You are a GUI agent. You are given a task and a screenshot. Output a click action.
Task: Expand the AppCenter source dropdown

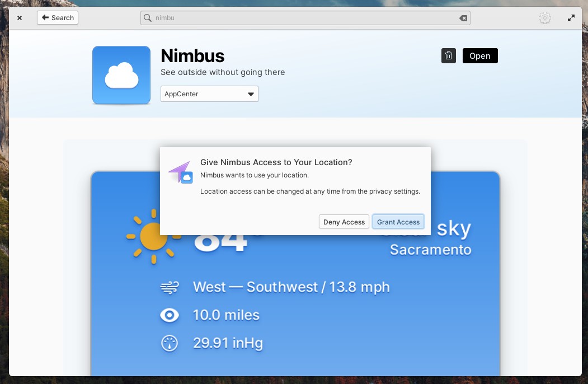pyautogui.click(x=209, y=94)
